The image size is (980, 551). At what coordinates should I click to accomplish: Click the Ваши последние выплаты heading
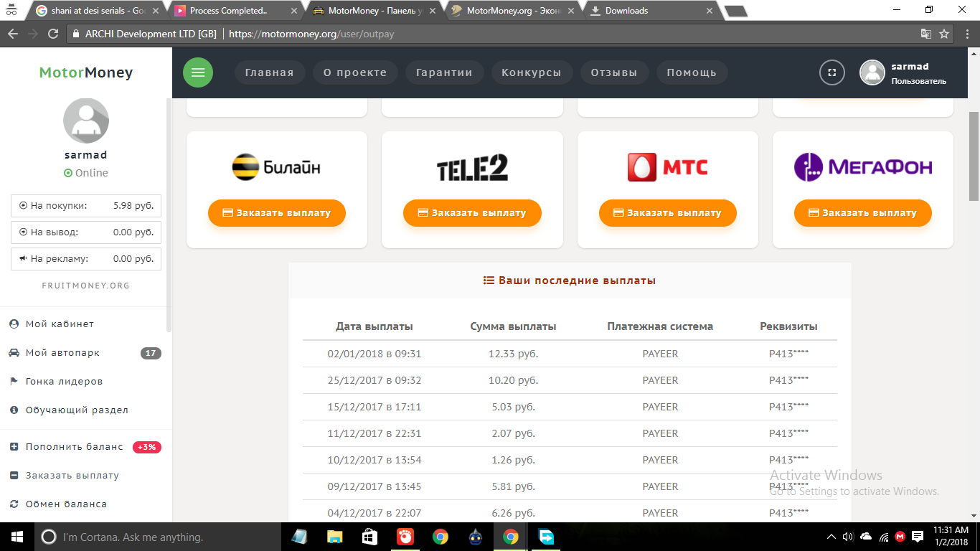(x=570, y=281)
